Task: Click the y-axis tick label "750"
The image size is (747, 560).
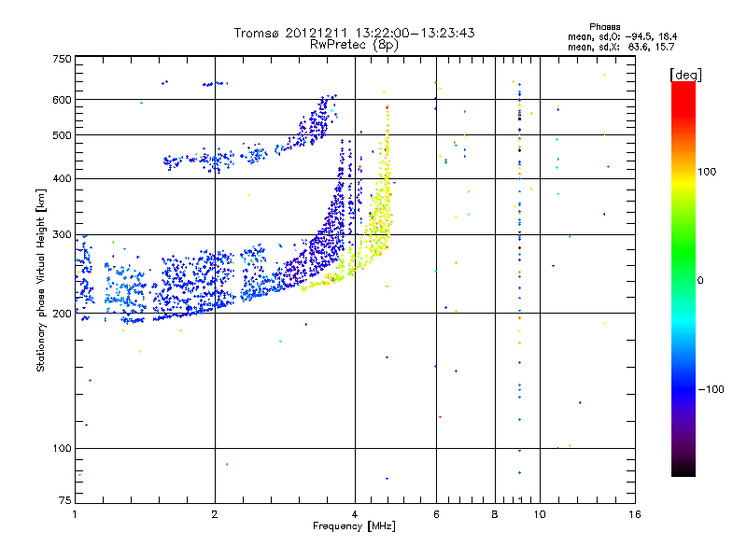Action: [62, 59]
